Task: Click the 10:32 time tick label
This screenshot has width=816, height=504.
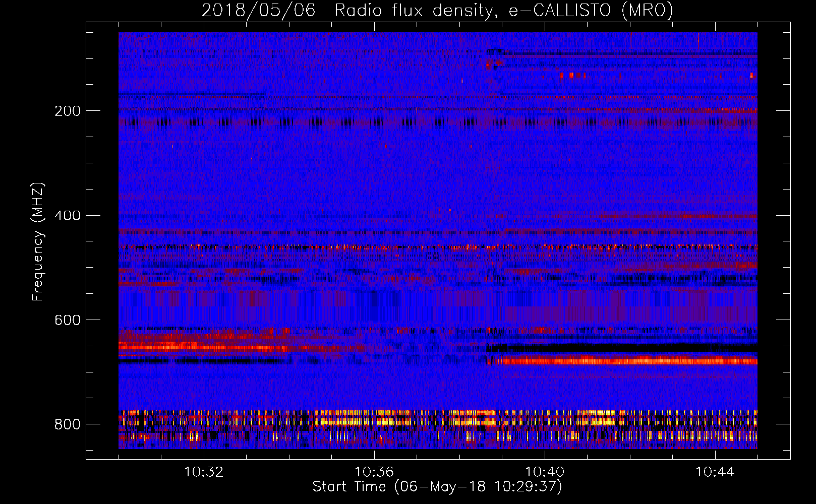Action: [204, 472]
